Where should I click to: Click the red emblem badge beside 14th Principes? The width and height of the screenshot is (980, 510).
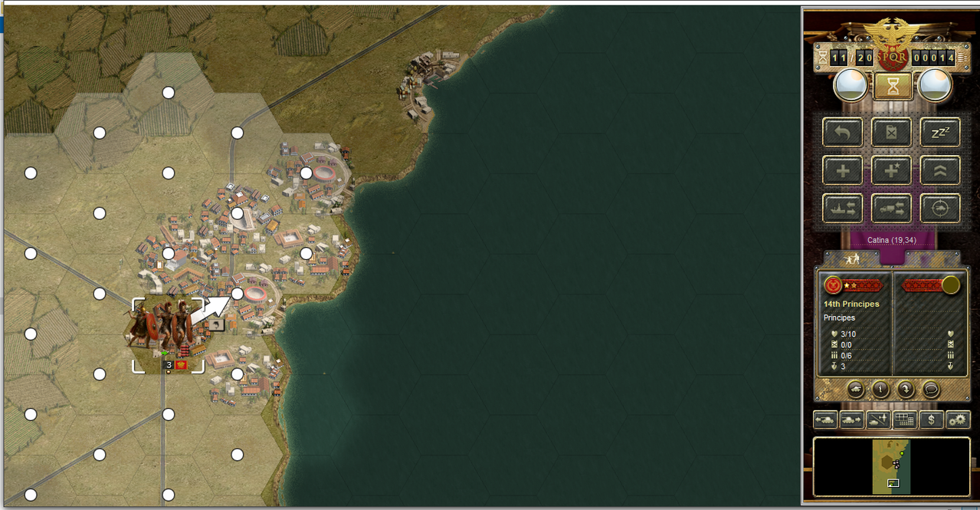coord(833,285)
